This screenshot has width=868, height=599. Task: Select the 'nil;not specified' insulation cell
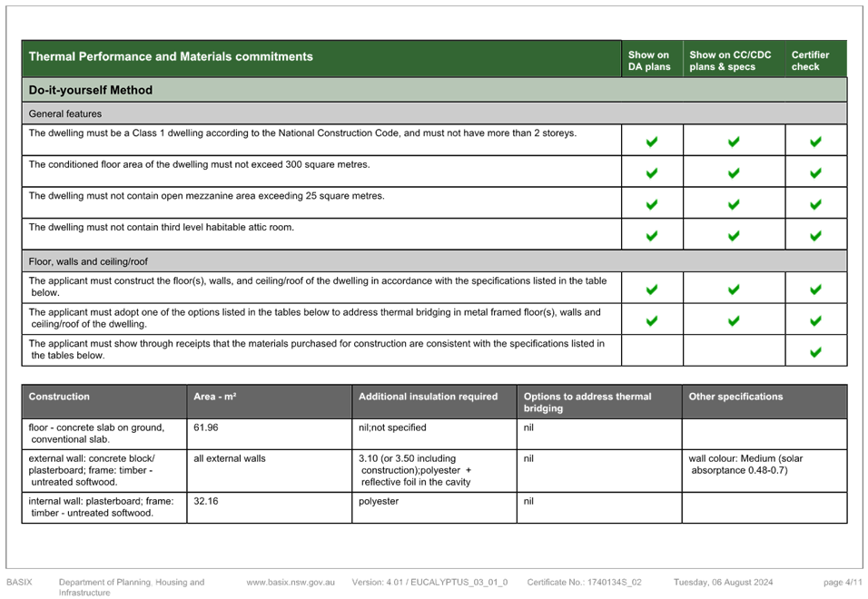click(392, 427)
